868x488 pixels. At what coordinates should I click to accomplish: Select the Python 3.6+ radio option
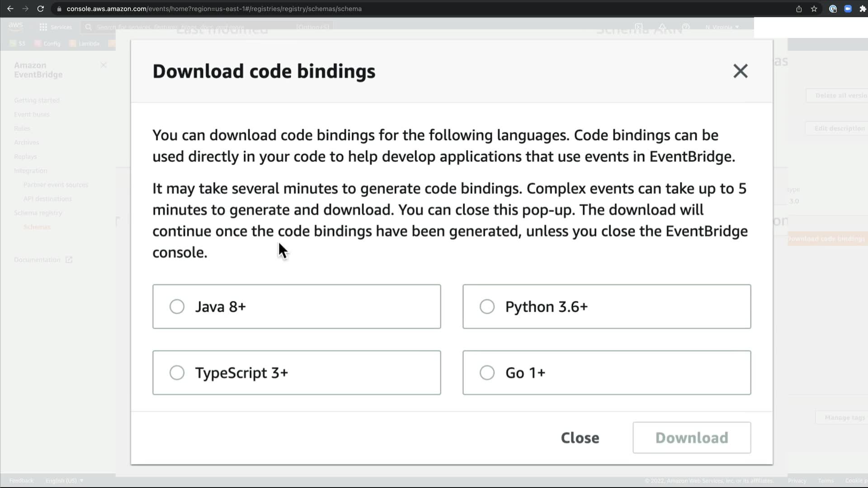pyautogui.click(x=487, y=307)
